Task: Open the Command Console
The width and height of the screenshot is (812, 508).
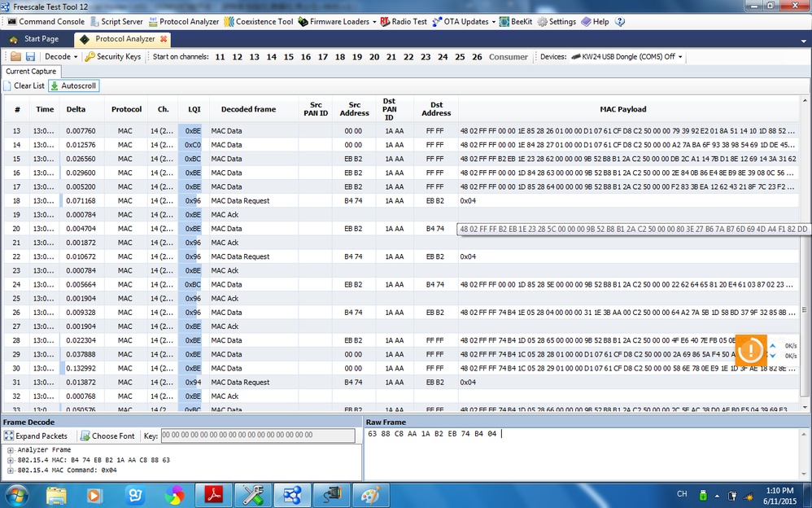Action: [x=46, y=22]
